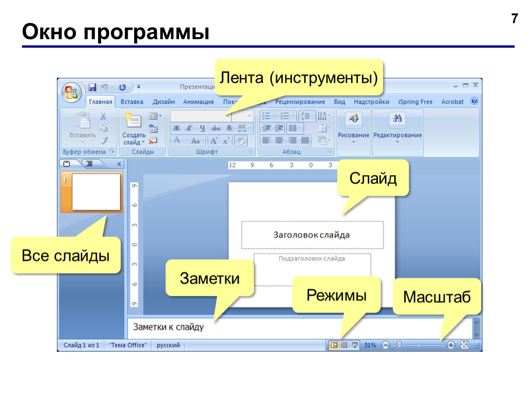Select slide 1 thumbnail
532x400 pixels.
[x=92, y=192]
